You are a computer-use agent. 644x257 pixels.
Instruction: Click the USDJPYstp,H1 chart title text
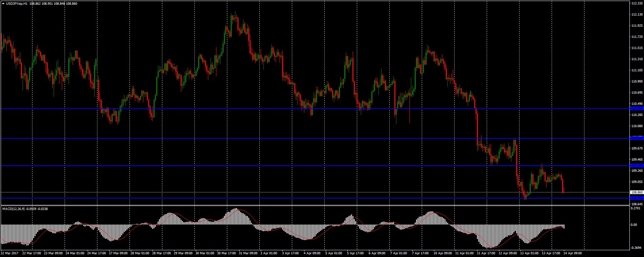pos(17,3)
